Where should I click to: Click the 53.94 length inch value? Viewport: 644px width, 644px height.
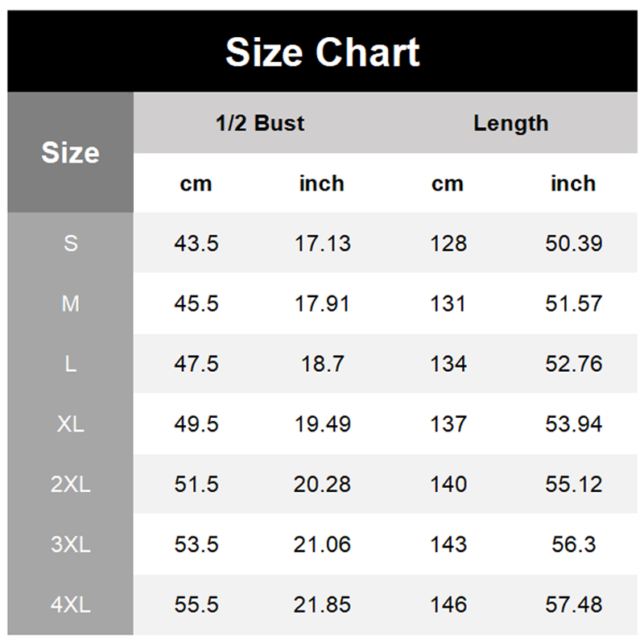click(x=574, y=424)
